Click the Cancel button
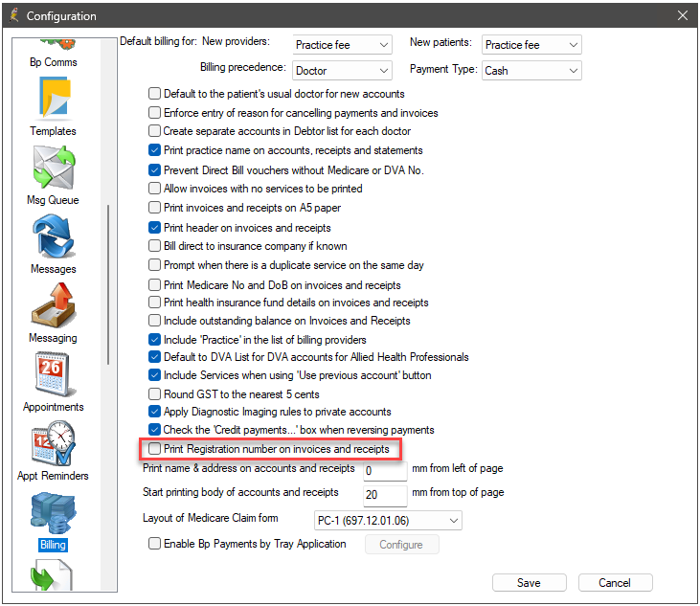 615,583
